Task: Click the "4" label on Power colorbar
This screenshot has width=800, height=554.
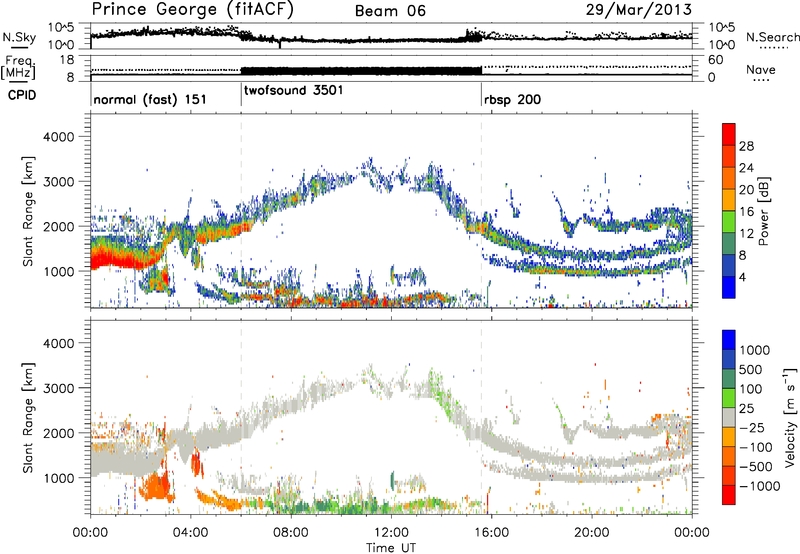Action: [743, 277]
